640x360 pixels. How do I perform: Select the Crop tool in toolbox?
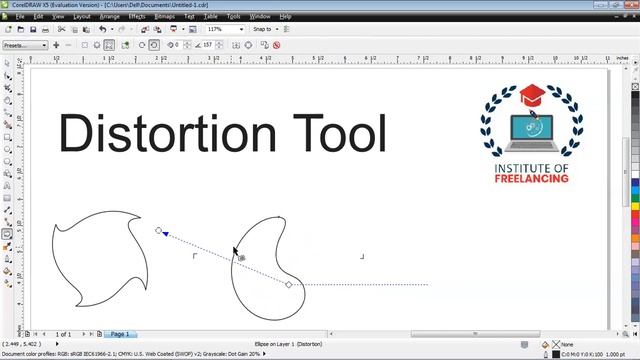[x=7, y=88]
